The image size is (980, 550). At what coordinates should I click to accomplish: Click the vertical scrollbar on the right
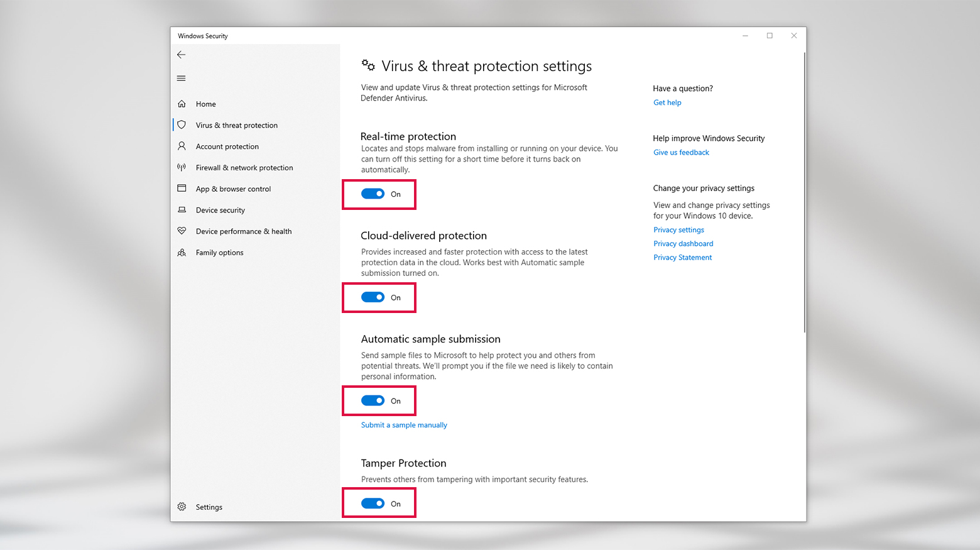pos(803,189)
